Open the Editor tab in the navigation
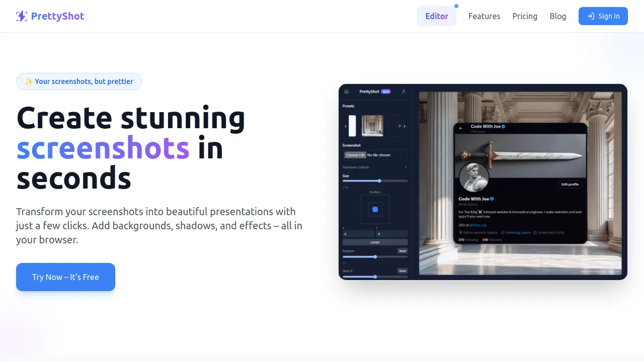The height and width of the screenshot is (362, 644). [x=437, y=16]
